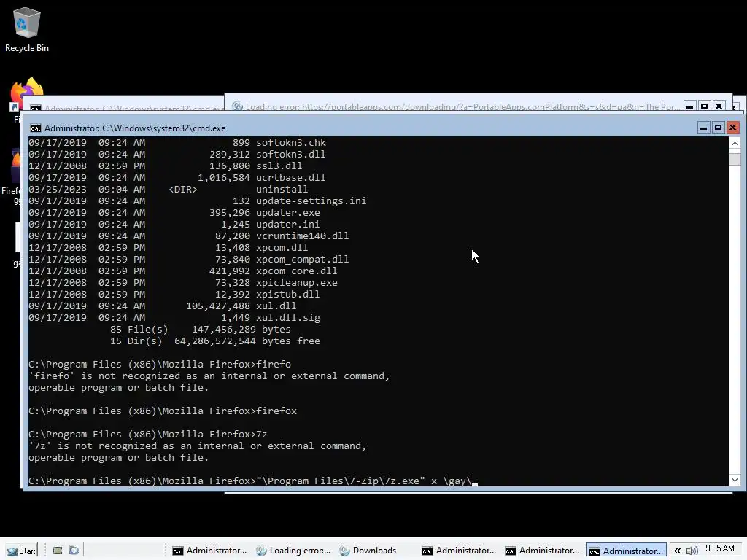This screenshot has width=747, height=560.
Task: Click the xpcom_compat.dll file name
Action: click(303, 259)
